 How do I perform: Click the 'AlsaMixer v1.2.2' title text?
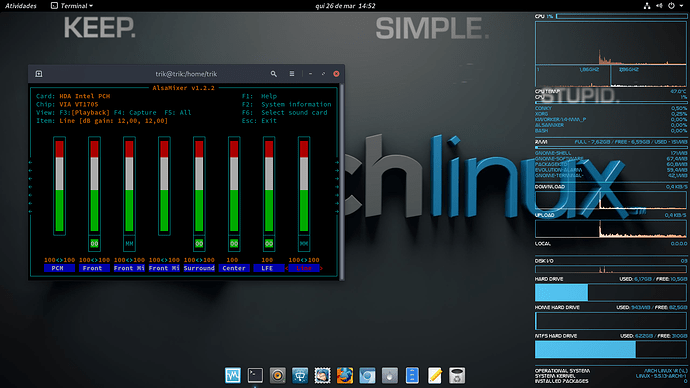[184, 88]
